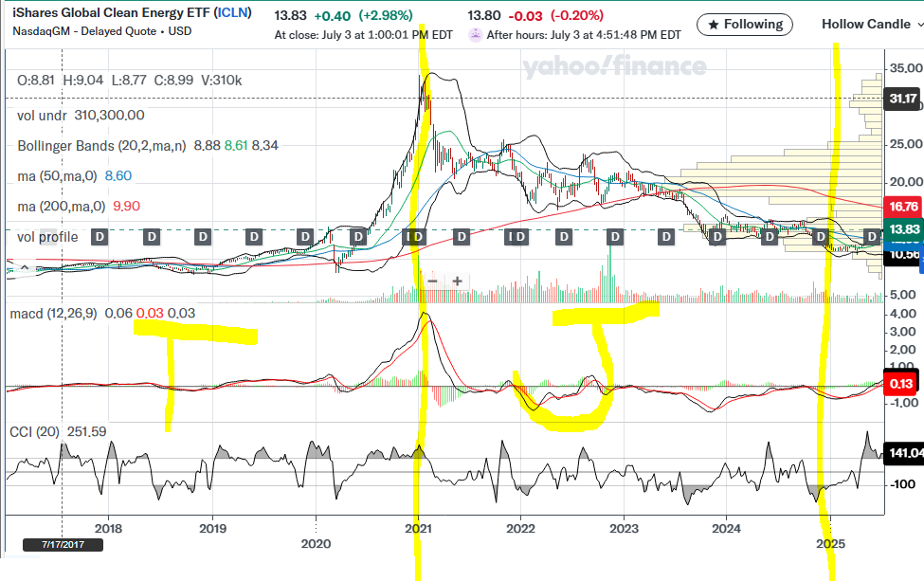Zoom out with the minus chart button
Screen dimensions: 924x581
pos(432,281)
